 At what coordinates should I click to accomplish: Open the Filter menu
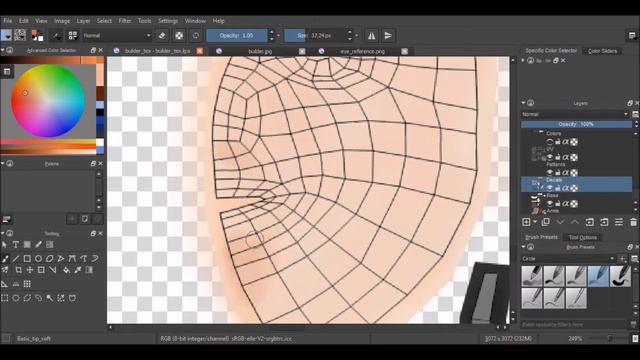point(125,21)
